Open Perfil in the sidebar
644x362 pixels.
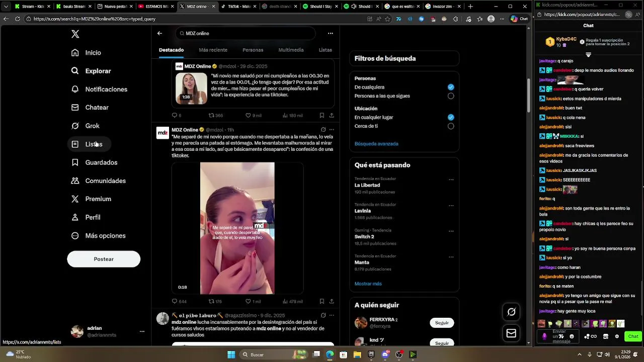pos(86,217)
